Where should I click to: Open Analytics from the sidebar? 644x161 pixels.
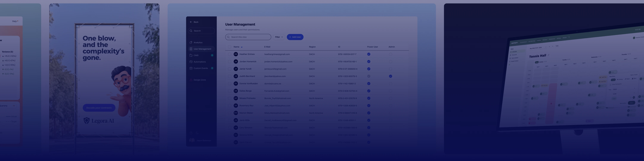click(x=198, y=42)
